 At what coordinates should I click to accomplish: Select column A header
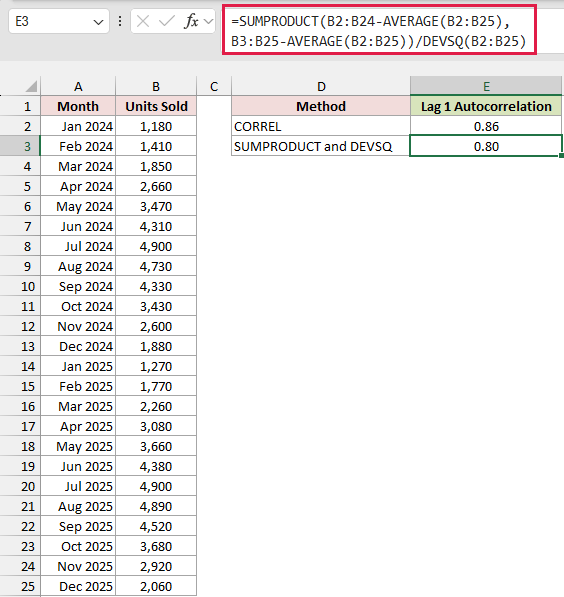pos(78,86)
